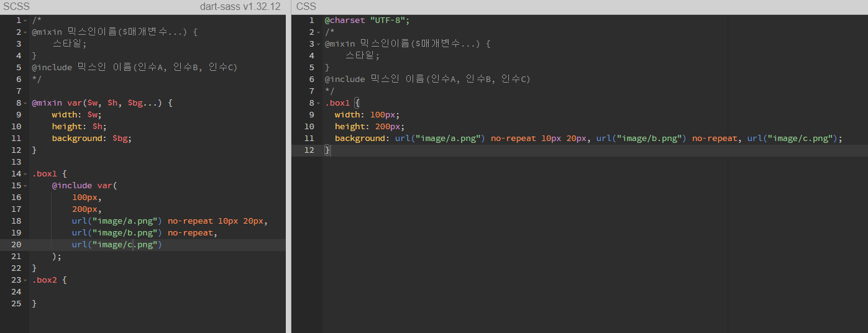Click line number 24 in the SCSS gutter
This screenshot has width=868, height=333.
click(16, 292)
